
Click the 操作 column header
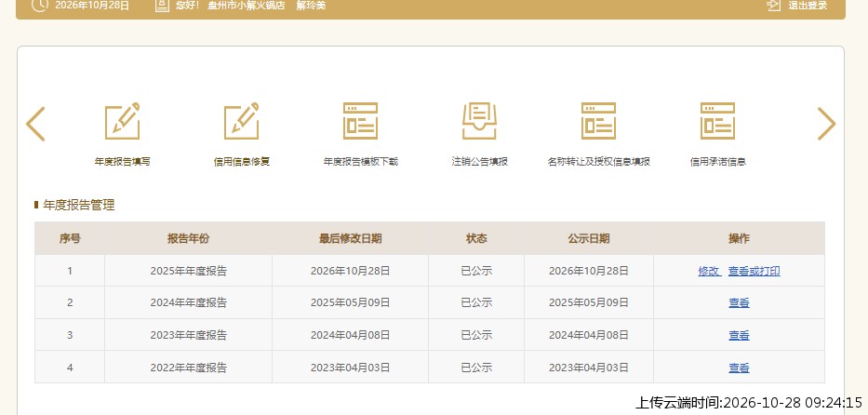click(x=739, y=238)
